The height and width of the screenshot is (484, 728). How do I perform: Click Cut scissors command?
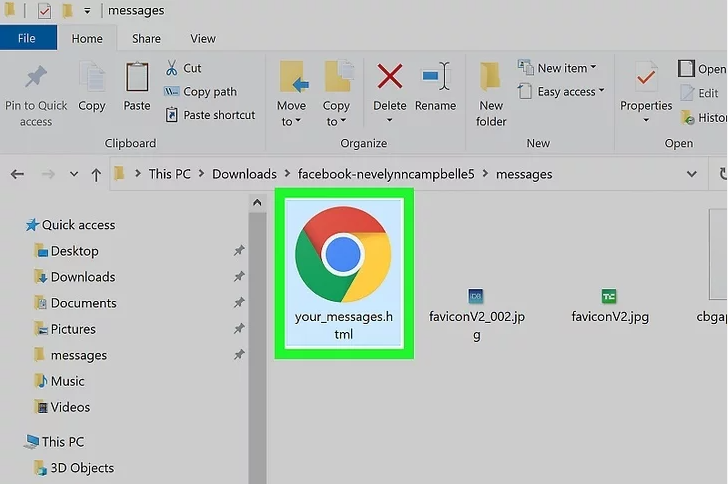tap(183, 68)
